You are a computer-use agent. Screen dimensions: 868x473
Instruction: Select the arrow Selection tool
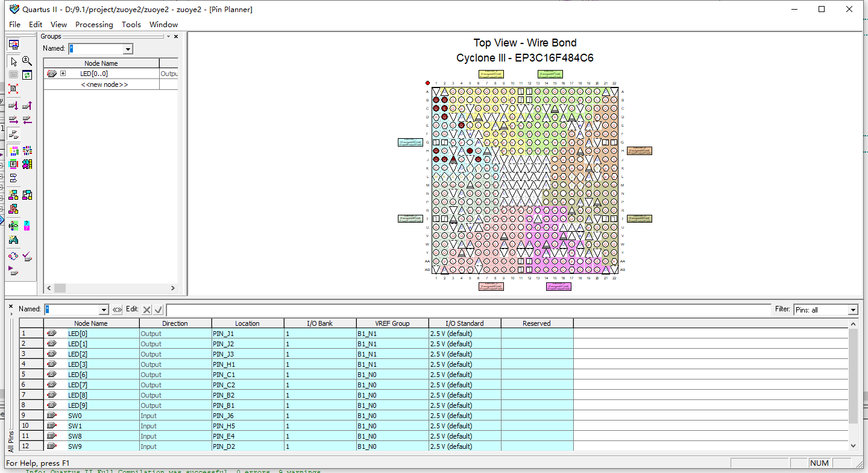pyautogui.click(x=13, y=62)
